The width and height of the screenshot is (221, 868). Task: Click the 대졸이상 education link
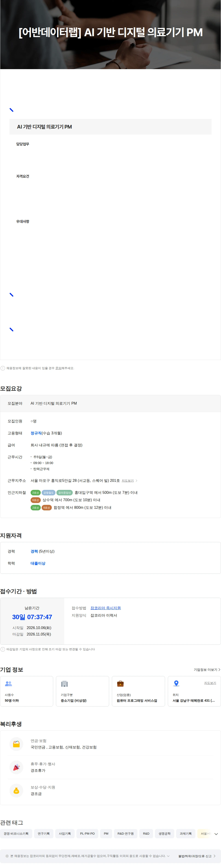click(x=38, y=563)
